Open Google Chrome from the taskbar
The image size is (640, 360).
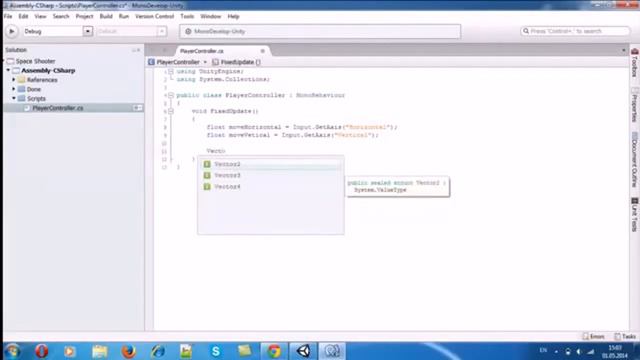(x=274, y=351)
